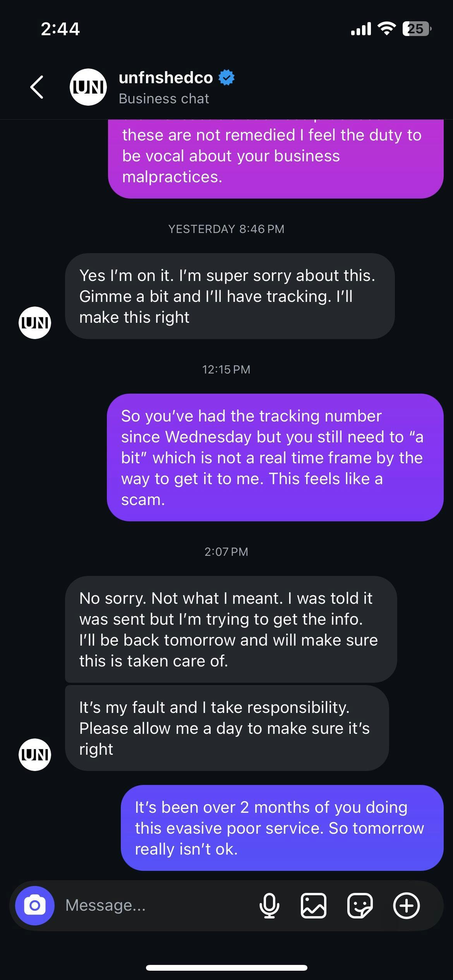453x980 pixels.
Task: Tap the plus icon for more options
Action: 406,906
